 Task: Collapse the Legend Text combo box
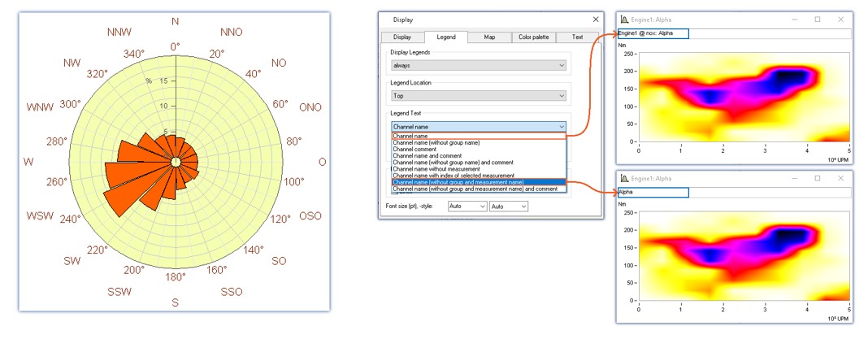[x=561, y=127]
